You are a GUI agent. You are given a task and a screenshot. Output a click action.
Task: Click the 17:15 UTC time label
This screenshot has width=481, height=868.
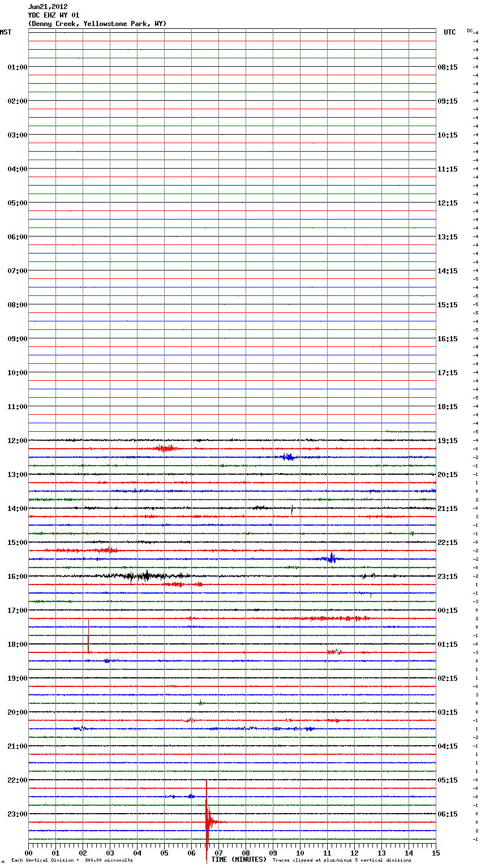click(448, 373)
